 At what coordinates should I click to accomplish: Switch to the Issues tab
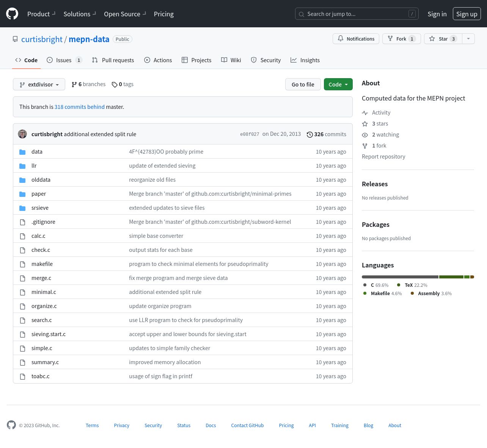coord(64,60)
